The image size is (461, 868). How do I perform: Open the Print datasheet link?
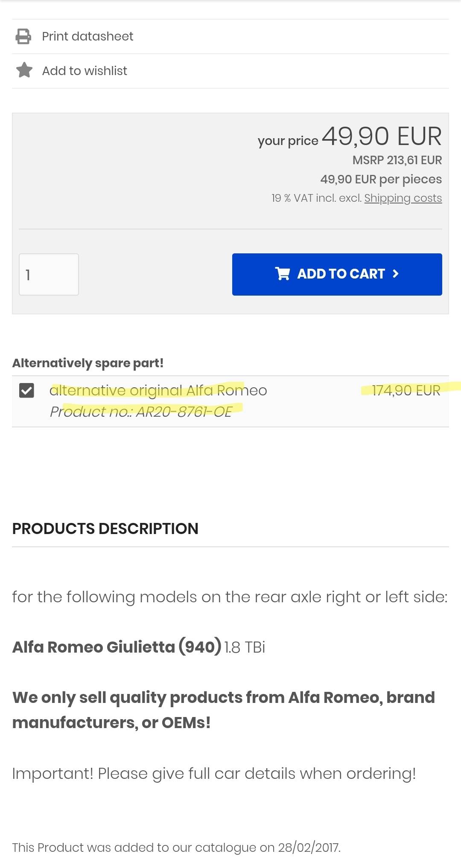(88, 36)
